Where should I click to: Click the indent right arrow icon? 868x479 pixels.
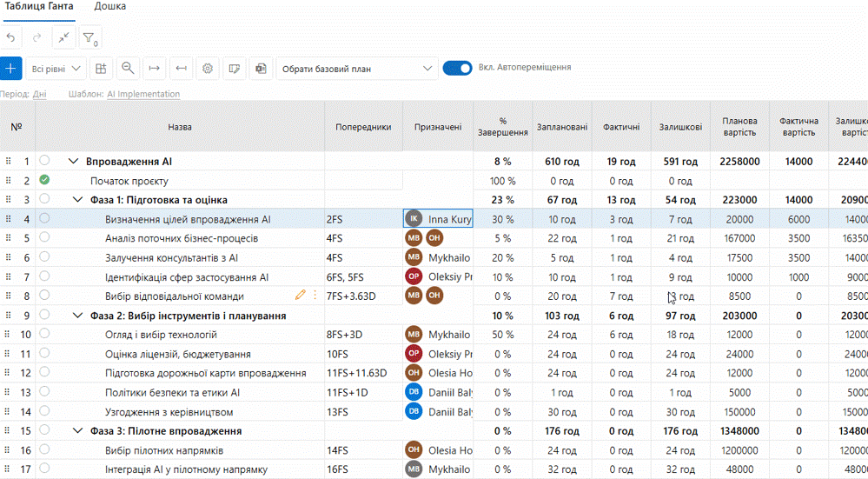coord(155,68)
